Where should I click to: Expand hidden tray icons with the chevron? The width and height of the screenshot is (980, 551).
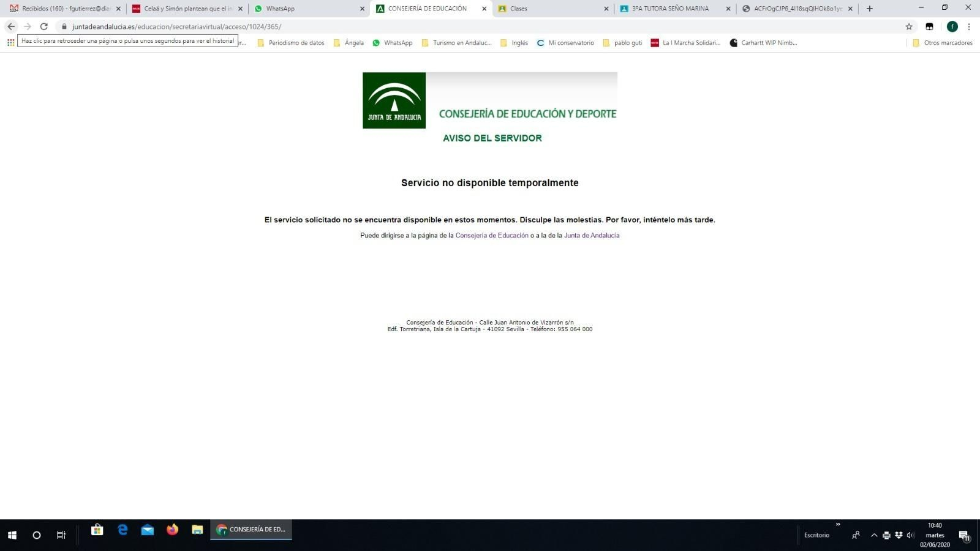874,534
